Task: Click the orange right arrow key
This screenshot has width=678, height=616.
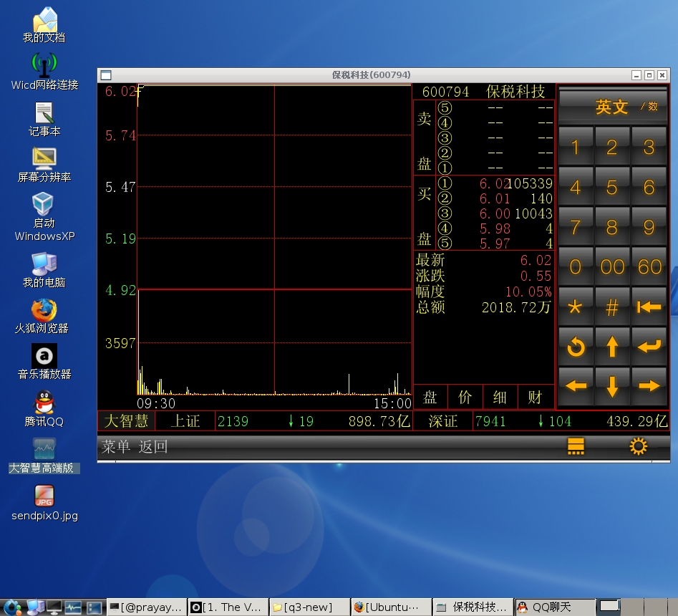Action: coord(649,386)
